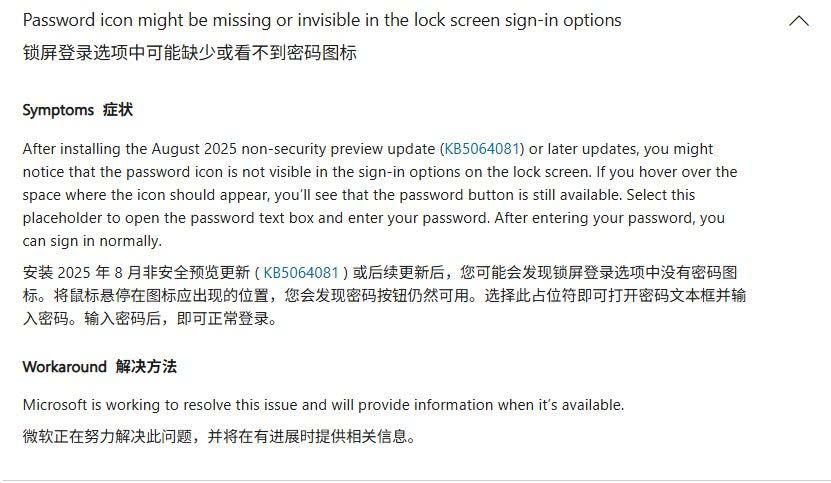Click the Chinese line ending "即可正常登录。"
This screenshot has height=483, width=831.
(x=150, y=319)
